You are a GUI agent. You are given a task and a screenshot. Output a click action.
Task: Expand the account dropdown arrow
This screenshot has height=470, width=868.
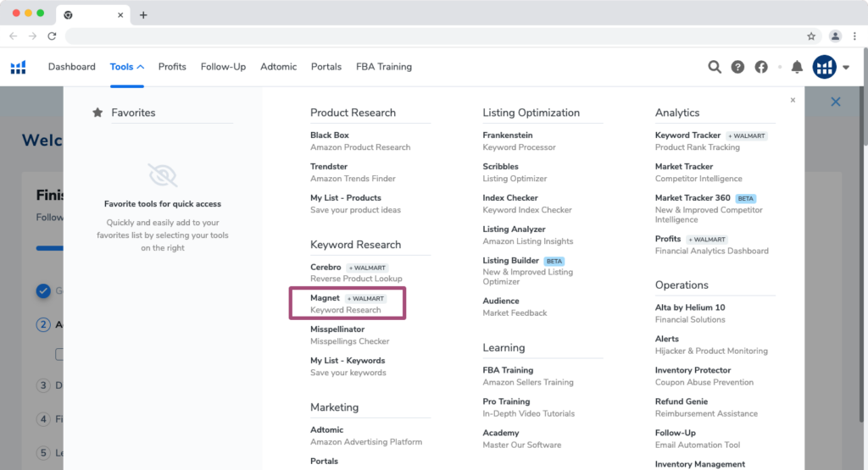point(846,68)
